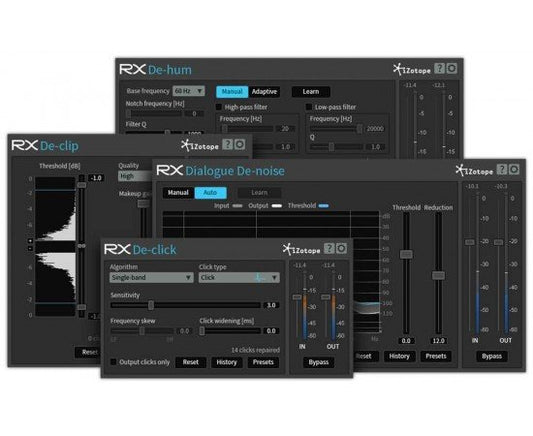The width and height of the screenshot is (533, 436).
Task: Open help icon in De-click window
Action: (x=329, y=248)
